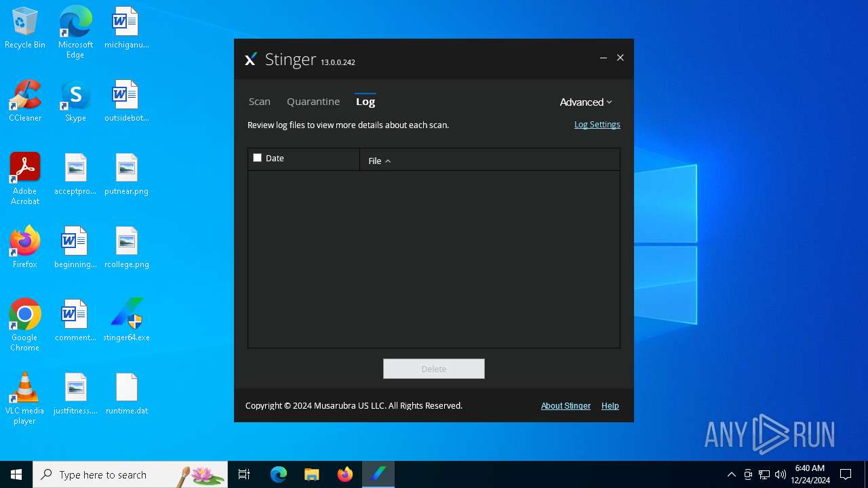Open the Log Settings link
The height and width of the screenshot is (488, 868).
[x=597, y=125]
